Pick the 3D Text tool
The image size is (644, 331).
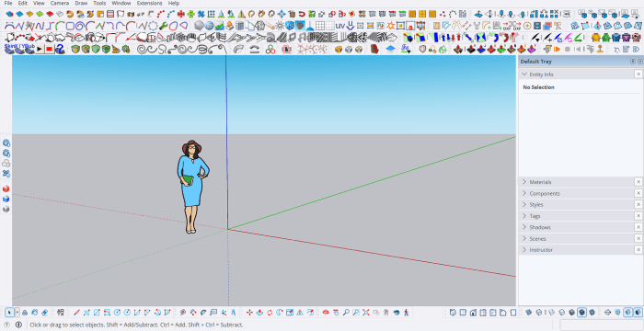point(233,313)
